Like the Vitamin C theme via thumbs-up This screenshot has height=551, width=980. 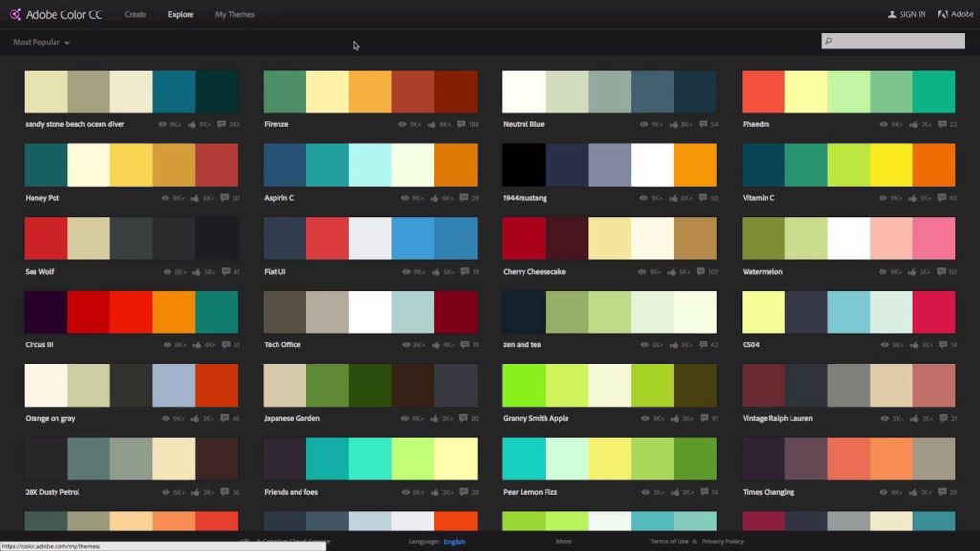coord(912,198)
